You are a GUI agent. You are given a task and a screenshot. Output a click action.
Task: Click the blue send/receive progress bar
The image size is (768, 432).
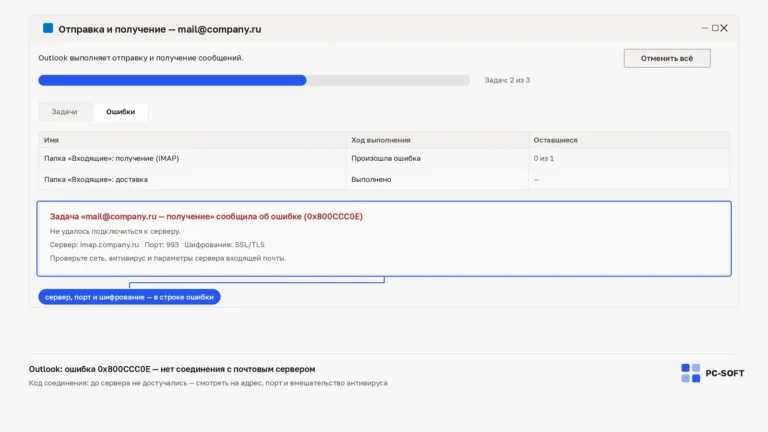click(x=254, y=80)
